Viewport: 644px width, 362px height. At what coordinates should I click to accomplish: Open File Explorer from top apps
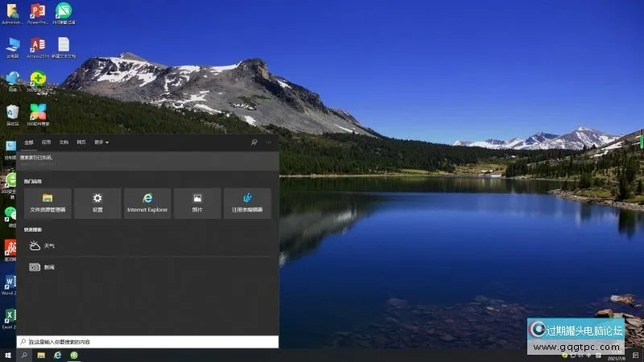47,203
